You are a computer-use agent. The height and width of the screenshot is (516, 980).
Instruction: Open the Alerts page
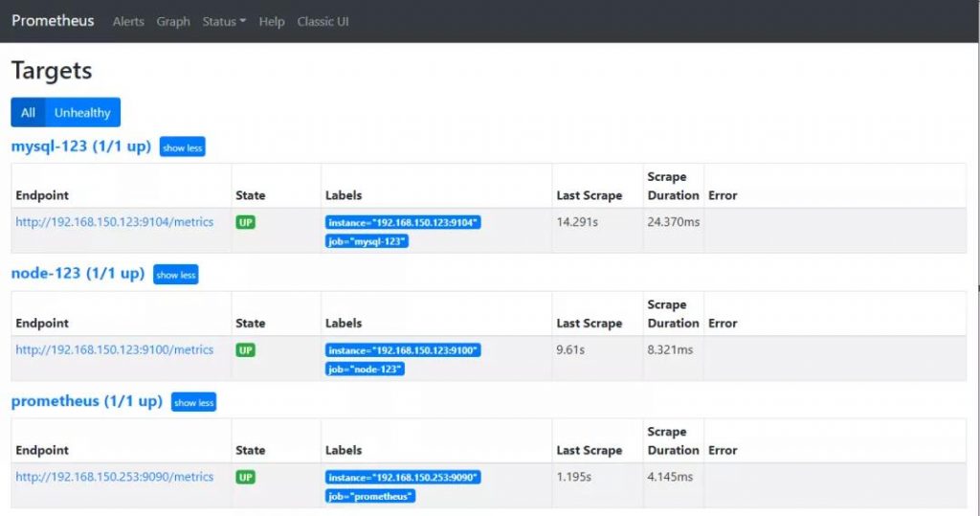click(x=128, y=21)
